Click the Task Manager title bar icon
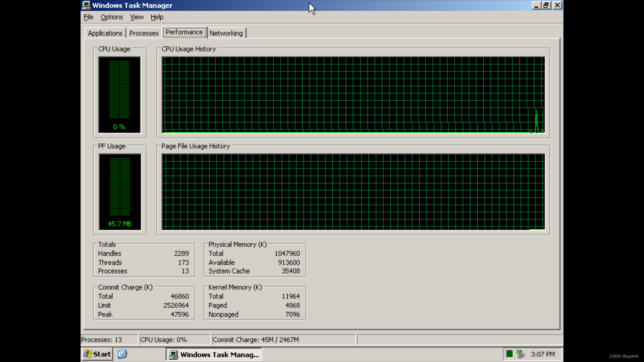644x362 pixels. [x=86, y=5]
